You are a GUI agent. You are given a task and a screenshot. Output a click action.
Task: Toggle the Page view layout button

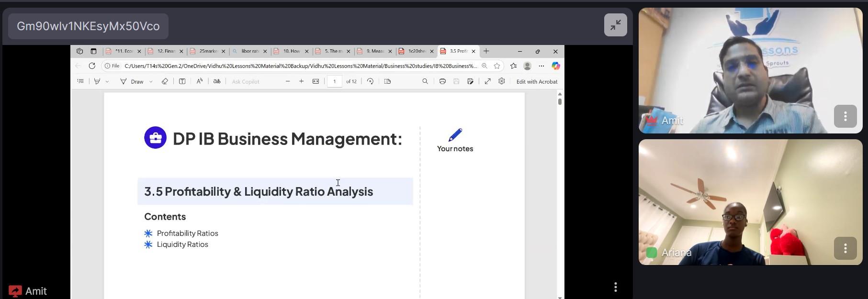(388, 81)
